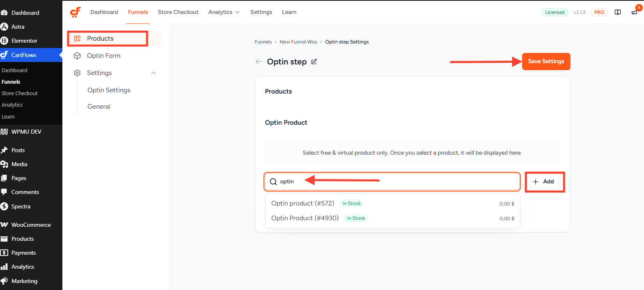Image resolution: width=644 pixels, height=290 pixels.
Task: Click the Comments bubble icon
Action: pos(4,192)
